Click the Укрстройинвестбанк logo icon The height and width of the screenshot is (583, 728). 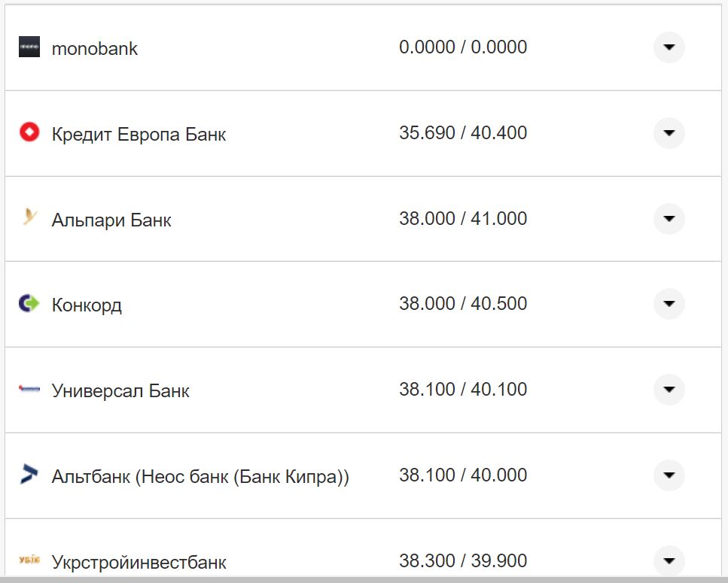point(29,559)
